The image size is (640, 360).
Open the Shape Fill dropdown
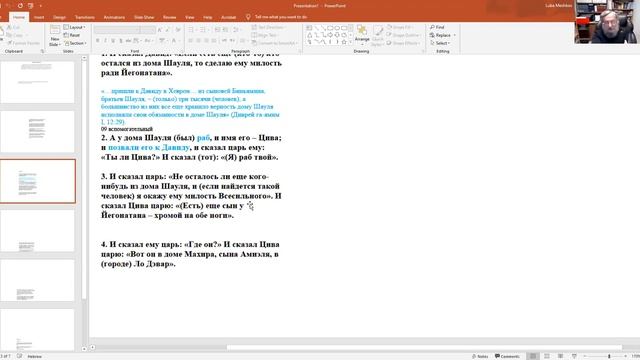pos(400,27)
